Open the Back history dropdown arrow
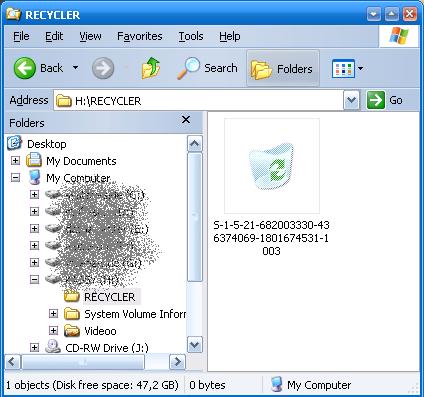Screen dimensions: 424x397 point(76,68)
